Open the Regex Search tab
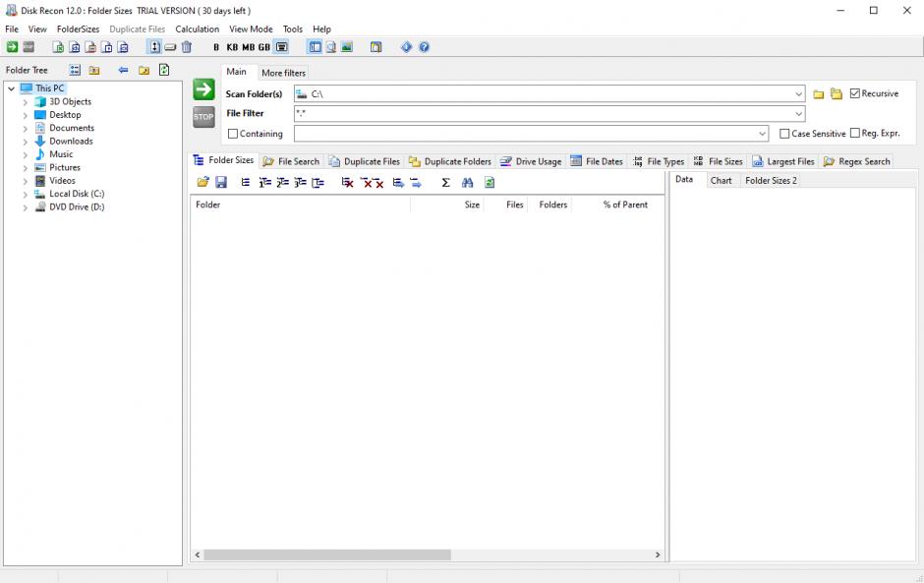Viewport: 924px width, 583px height. pyautogui.click(x=857, y=161)
